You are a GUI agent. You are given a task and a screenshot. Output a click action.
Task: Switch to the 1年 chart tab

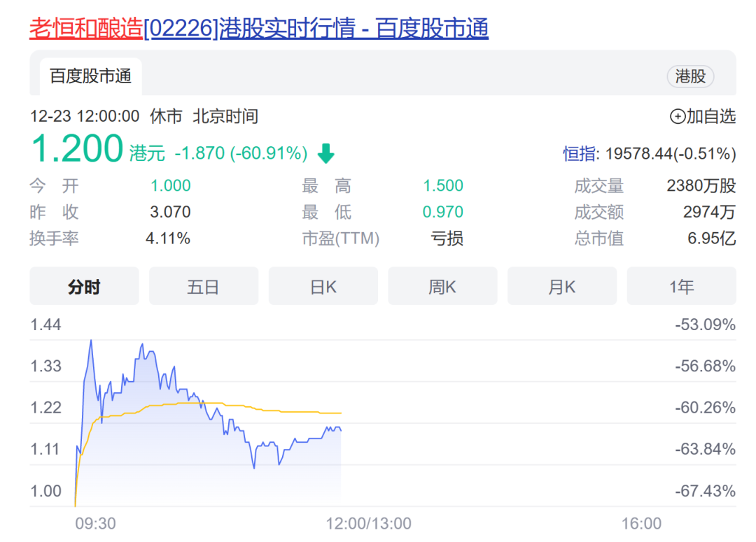(681, 286)
